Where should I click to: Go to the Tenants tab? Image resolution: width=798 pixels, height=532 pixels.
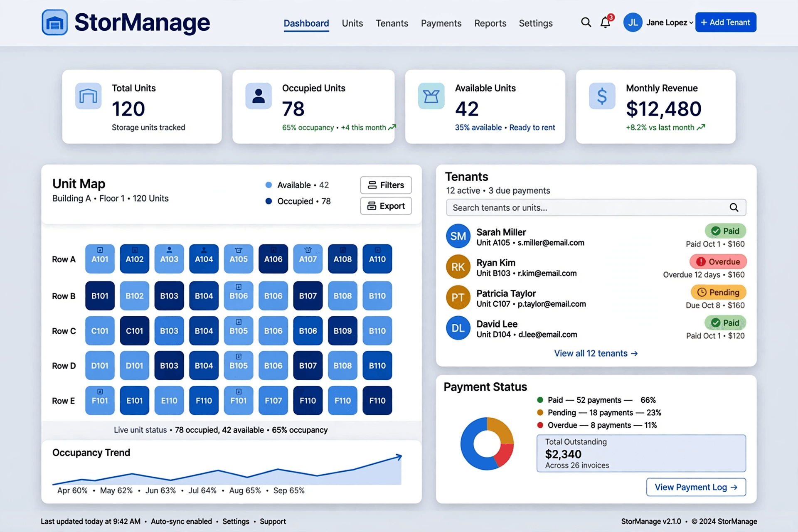pos(392,23)
